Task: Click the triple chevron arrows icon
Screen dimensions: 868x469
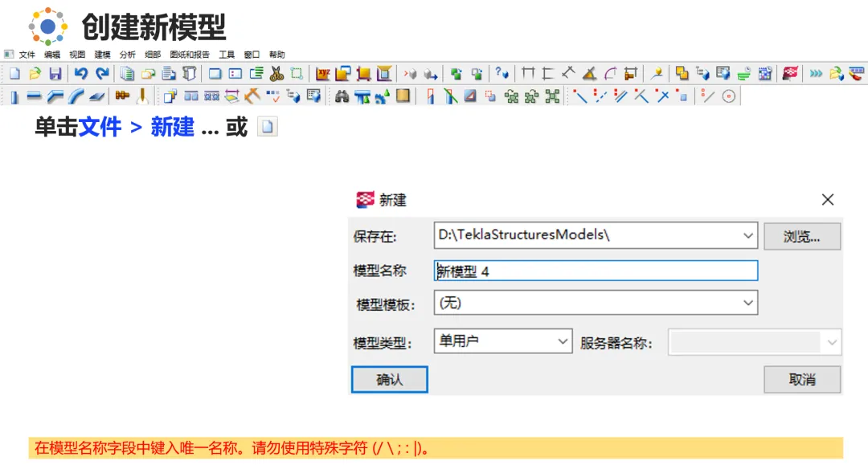Action: point(816,74)
